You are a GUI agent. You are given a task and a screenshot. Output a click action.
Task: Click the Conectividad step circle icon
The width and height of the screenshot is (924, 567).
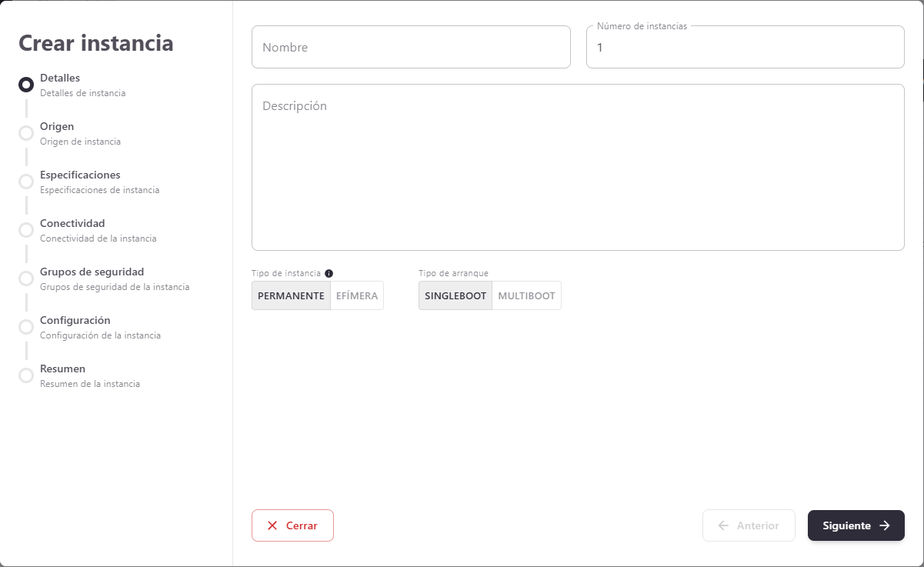tap(26, 230)
